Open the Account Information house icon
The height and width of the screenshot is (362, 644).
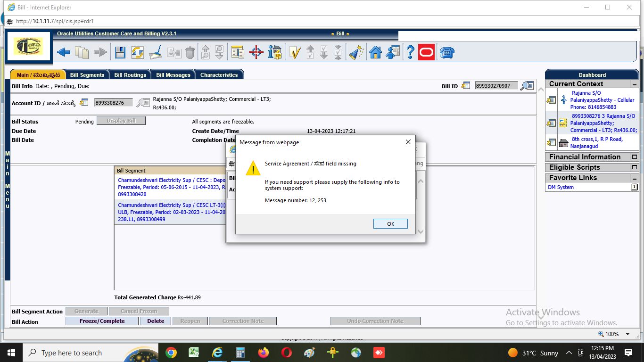click(x=274, y=52)
